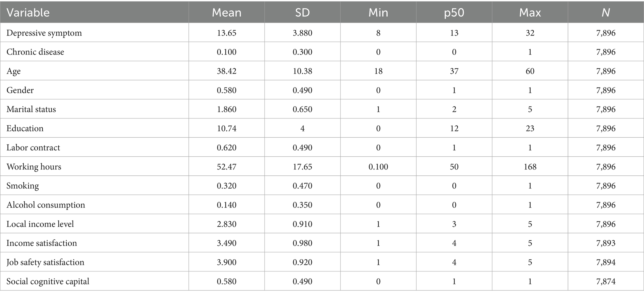This screenshot has width=644, height=296.
Task: Select the p50 column header
Action: (x=454, y=12)
